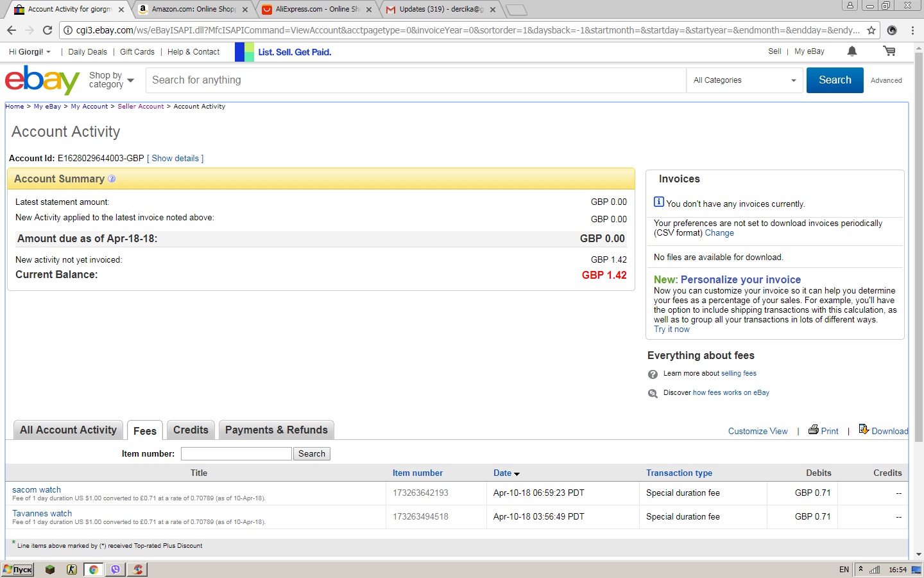Screen dimensions: 924x578
Task: Click the browser forward arrow
Action: 30,30
